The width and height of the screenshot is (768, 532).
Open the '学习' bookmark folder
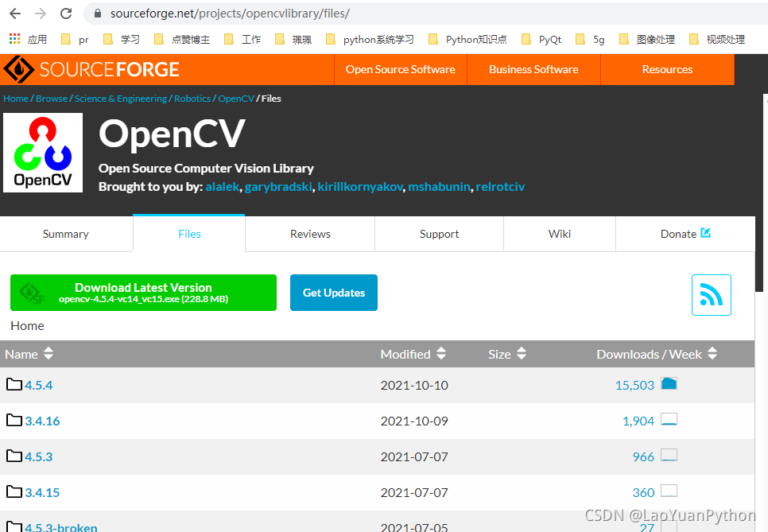(122, 39)
